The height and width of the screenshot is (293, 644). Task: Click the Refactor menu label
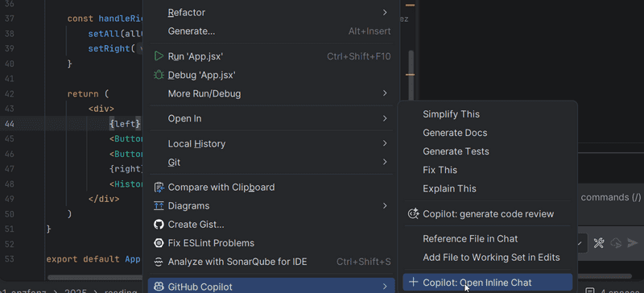click(x=187, y=12)
